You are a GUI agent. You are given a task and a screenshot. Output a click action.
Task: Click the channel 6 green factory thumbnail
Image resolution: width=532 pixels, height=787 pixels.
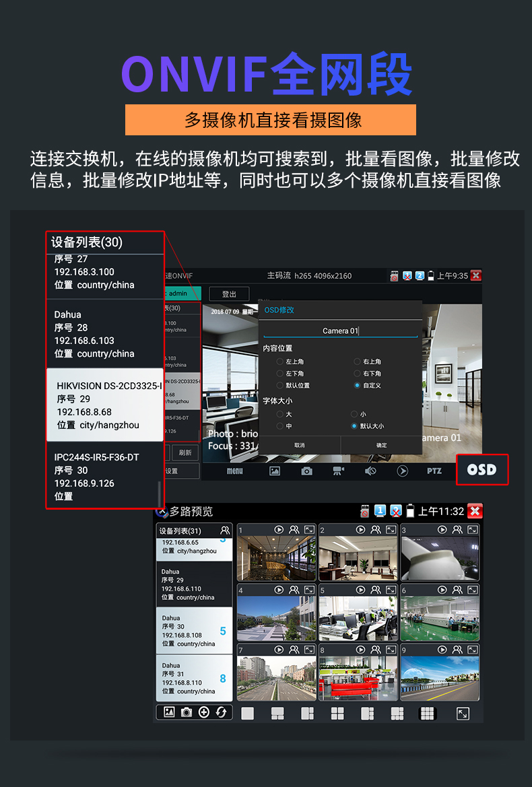(440, 618)
